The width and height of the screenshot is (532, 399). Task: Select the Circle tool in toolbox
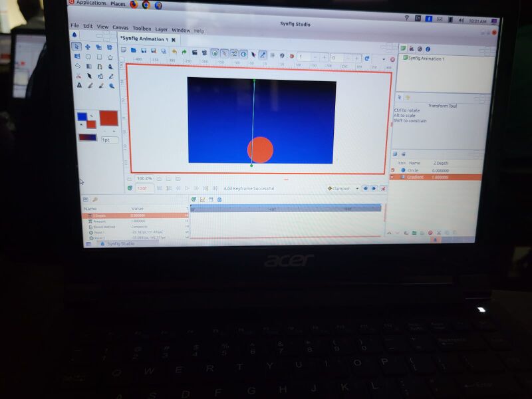click(x=88, y=57)
